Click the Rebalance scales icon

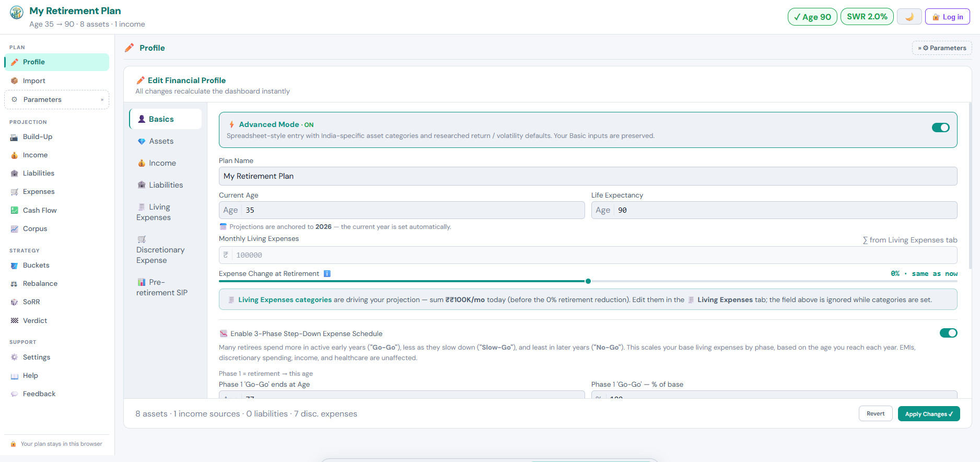pos(15,284)
